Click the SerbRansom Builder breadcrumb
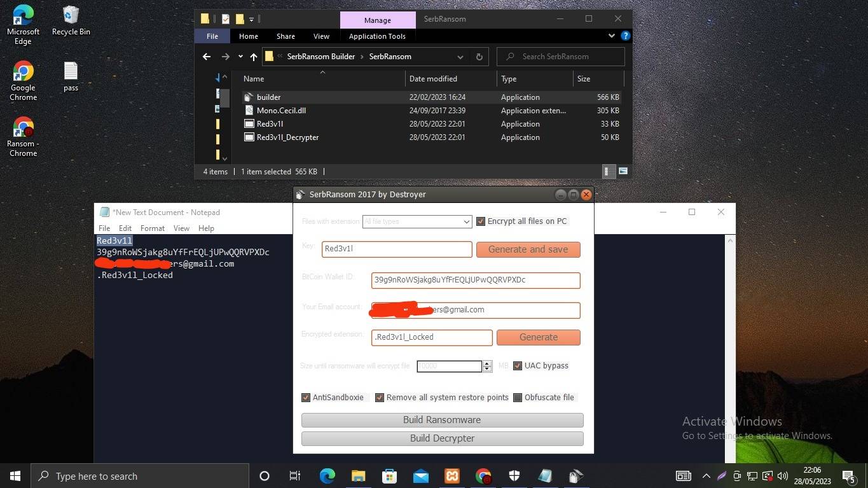The image size is (868, 488). point(321,57)
